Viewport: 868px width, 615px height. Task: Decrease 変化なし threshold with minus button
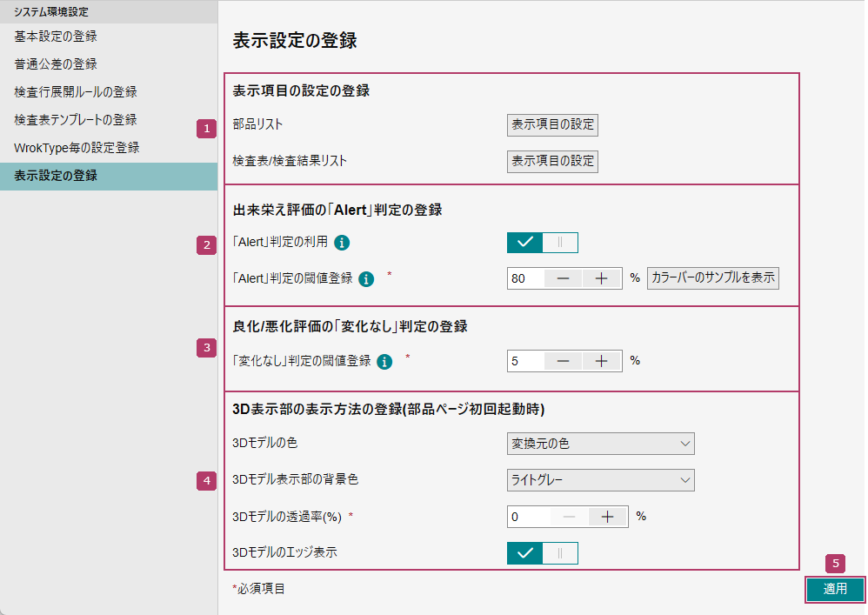coord(564,361)
